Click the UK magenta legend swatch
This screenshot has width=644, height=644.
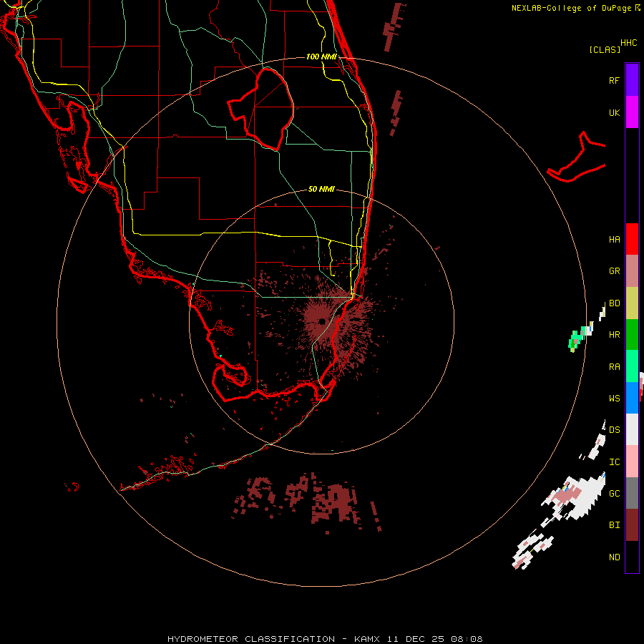pyautogui.click(x=632, y=112)
